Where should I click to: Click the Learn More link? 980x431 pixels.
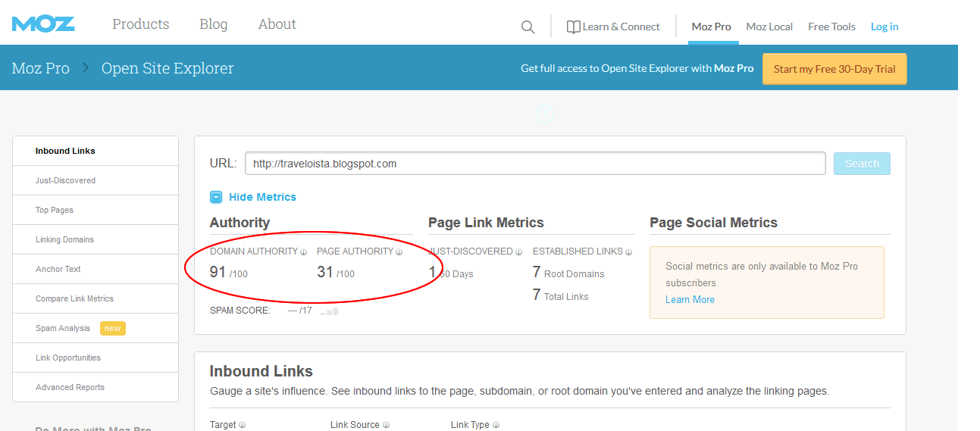(x=690, y=299)
